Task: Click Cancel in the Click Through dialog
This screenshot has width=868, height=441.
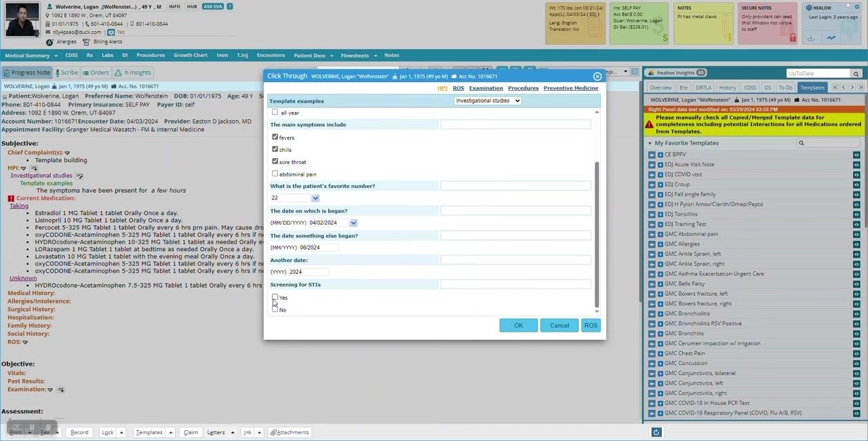Action: (x=559, y=326)
